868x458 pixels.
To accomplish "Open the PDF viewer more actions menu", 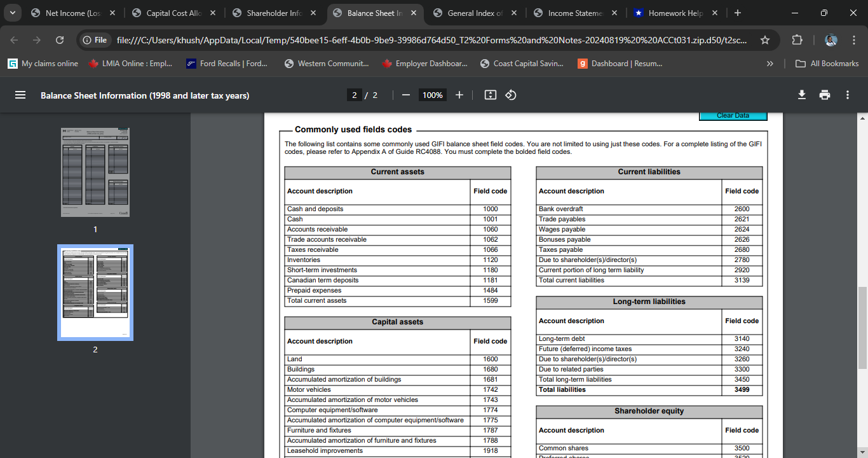I will click(x=848, y=95).
